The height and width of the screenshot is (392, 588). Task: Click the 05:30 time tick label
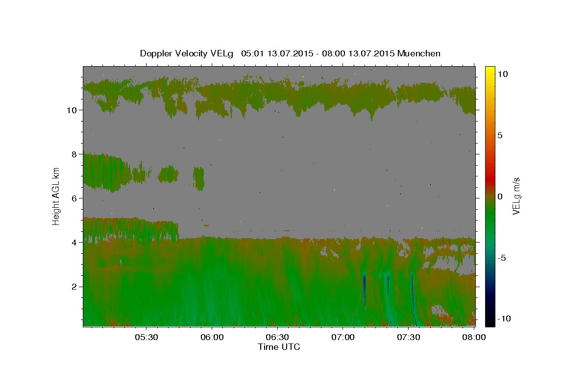pyautogui.click(x=146, y=338)
